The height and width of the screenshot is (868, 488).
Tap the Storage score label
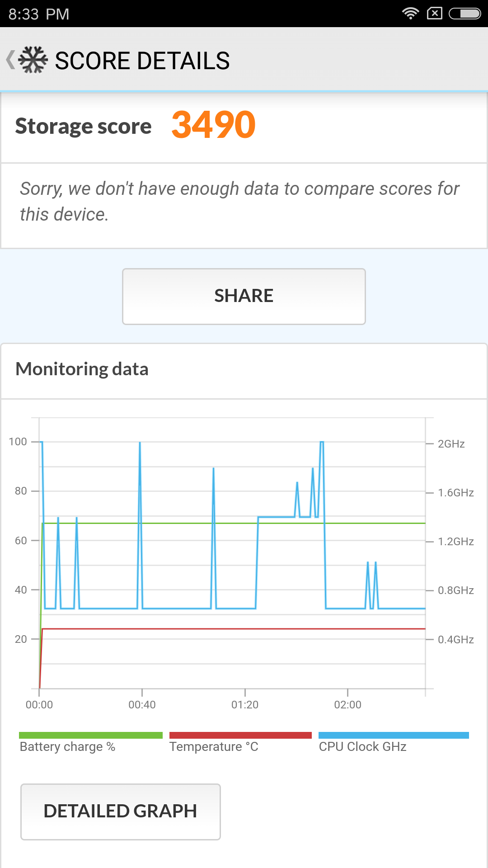pyautogui.click(x=83, y=126)
